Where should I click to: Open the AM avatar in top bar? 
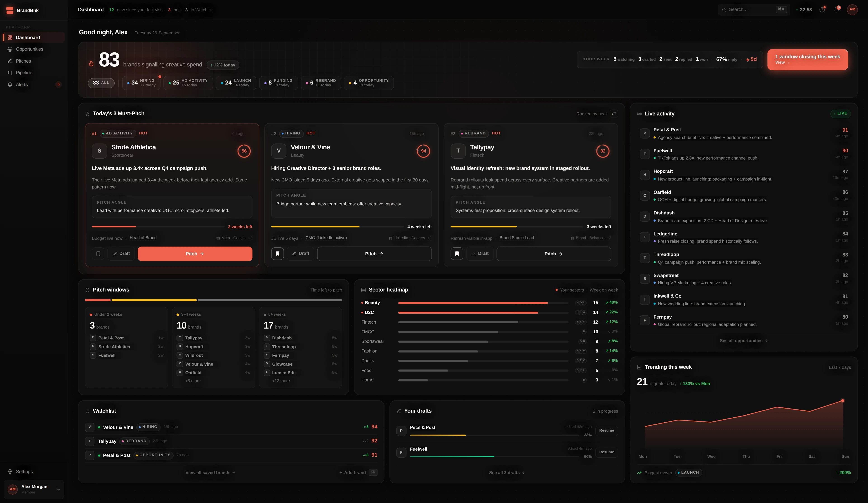pyautogui.click(x=852, y=10)
